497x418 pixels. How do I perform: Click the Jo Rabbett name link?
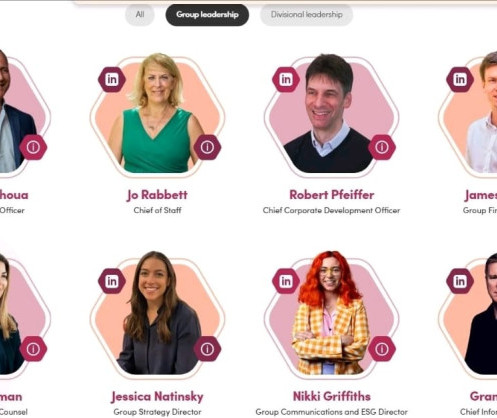157,195
